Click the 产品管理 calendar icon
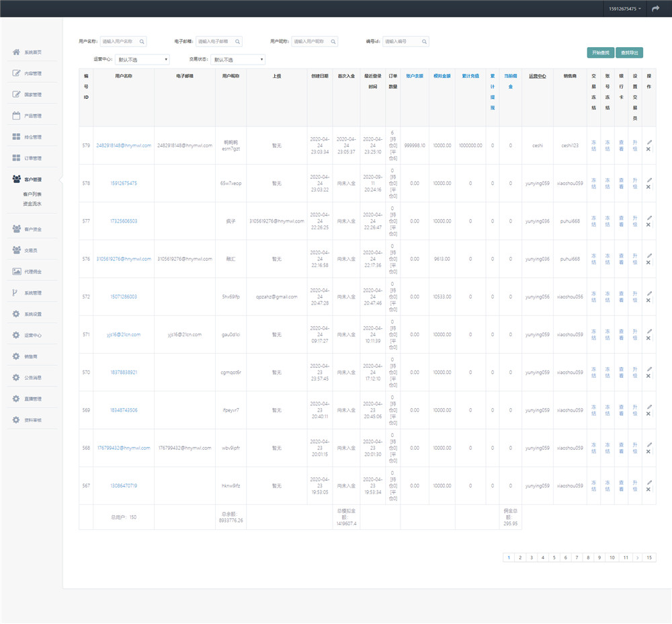672x624 pixels. click(x=16, y=116)
